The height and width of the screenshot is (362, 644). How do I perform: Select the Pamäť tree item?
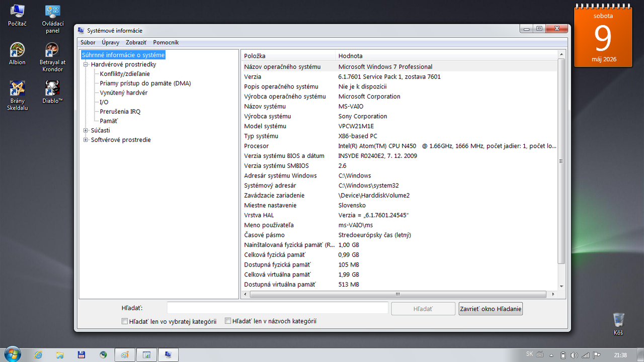(x=109, y=121)
